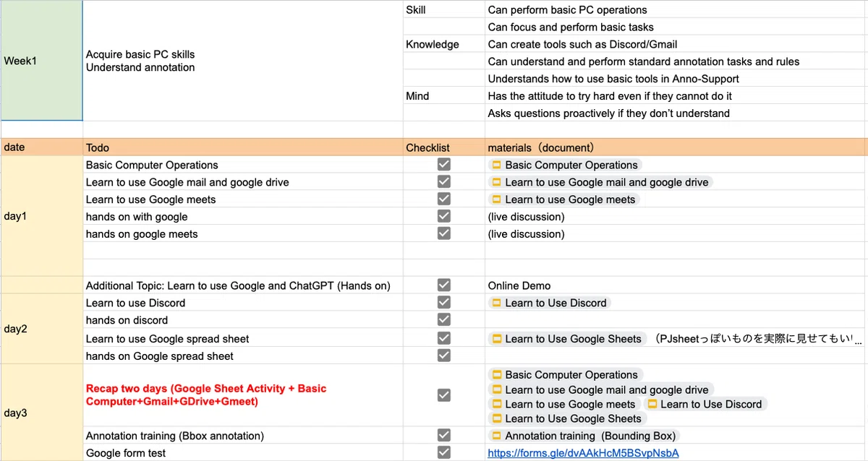Uncheck the hands on discord checkbox
Viewport: 868px width, 461px height.
click(x=444, y=320)
